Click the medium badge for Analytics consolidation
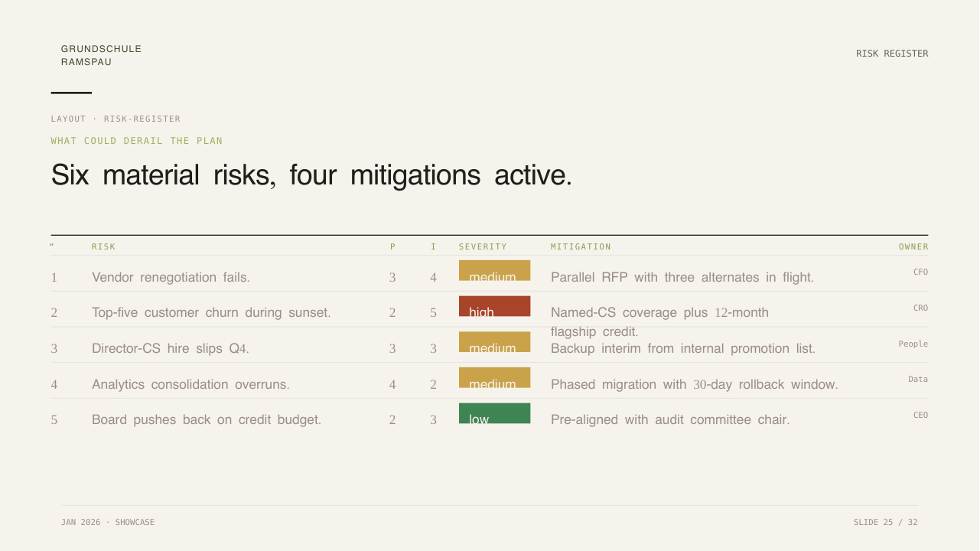The image size is (980, 551). click(x=494, y=378)
